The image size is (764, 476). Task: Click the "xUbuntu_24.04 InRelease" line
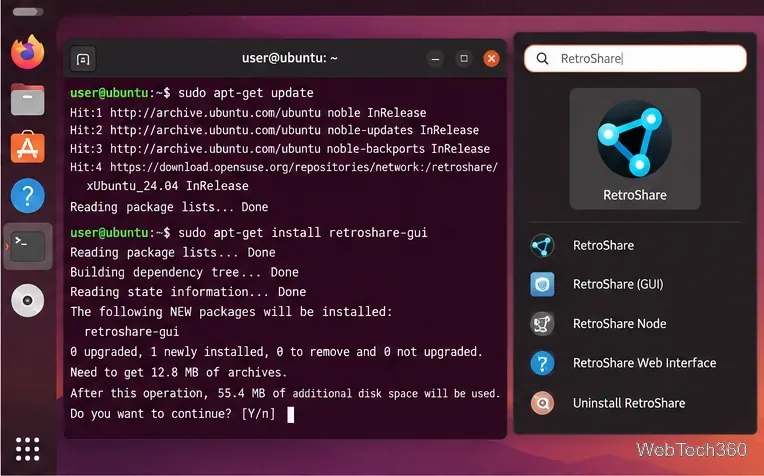(x=167, y=186)
